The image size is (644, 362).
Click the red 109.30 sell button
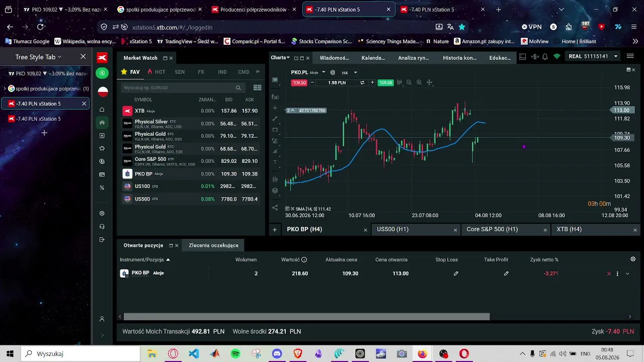coord(299,82)
